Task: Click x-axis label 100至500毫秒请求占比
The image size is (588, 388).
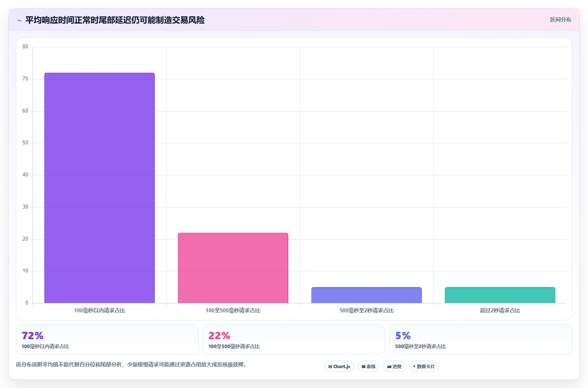Action: click(x=233, y=311)
